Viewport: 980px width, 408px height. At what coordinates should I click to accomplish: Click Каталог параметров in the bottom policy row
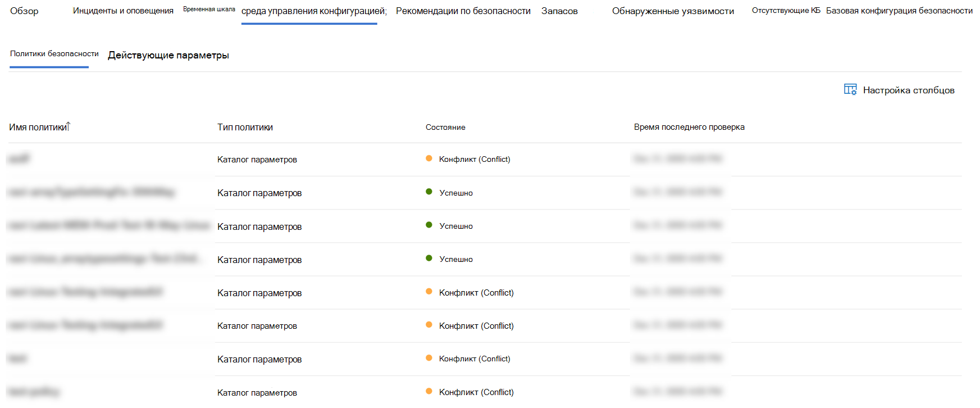257,393
